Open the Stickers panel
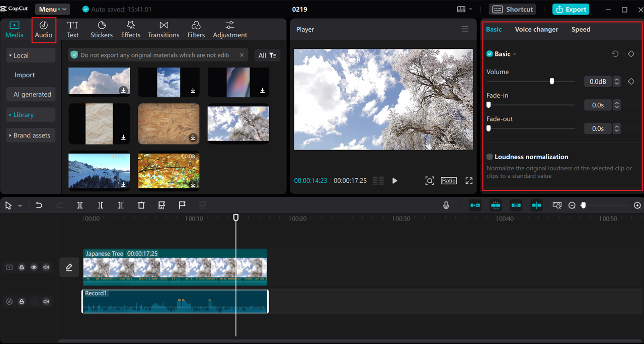Screen dimensions: 644x344 [102, 30]
